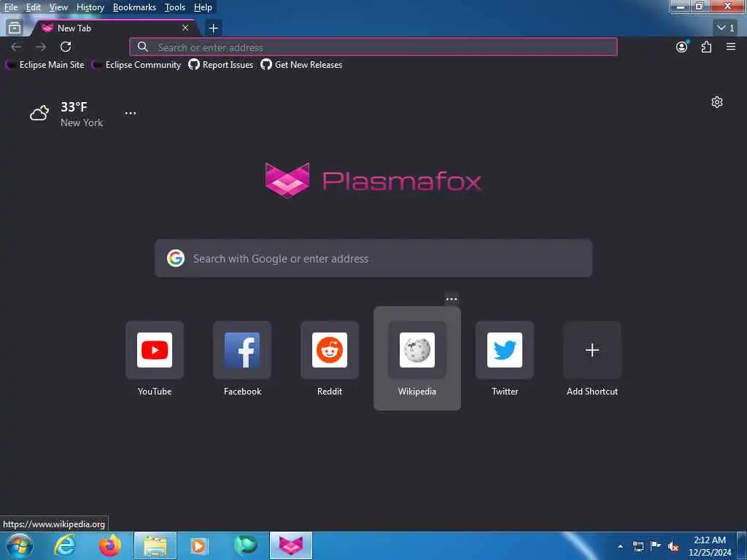This screenshot has height=560, width=747.
Task: Open a new tab with plus button
Action: [x=214, y=28]
